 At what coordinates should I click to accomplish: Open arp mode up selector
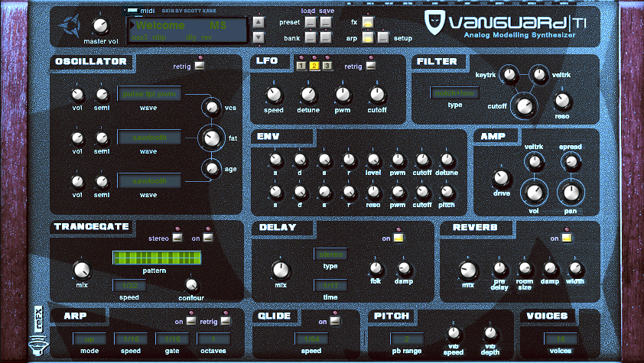(89, 339)
